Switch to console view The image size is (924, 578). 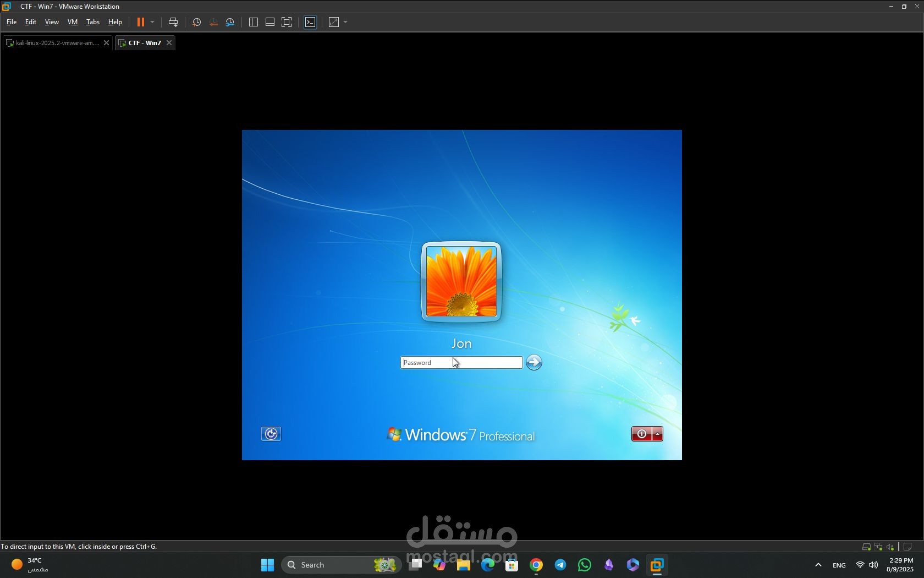pyautogui.click(x=311, y=22)
